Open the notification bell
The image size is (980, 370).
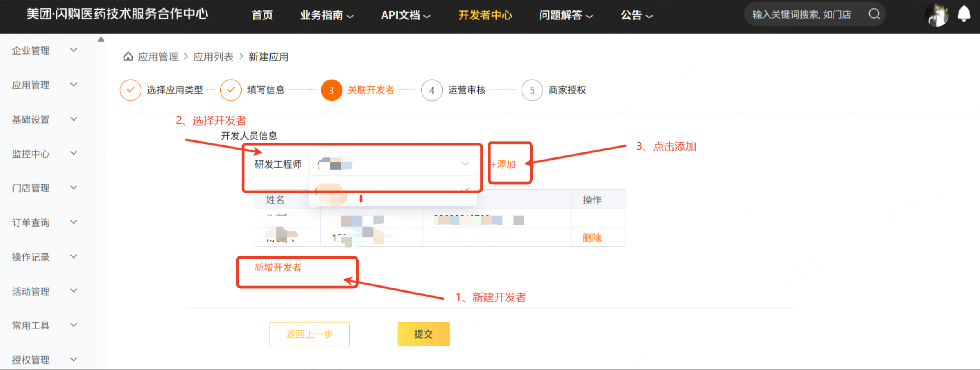(x=964, y=14)
